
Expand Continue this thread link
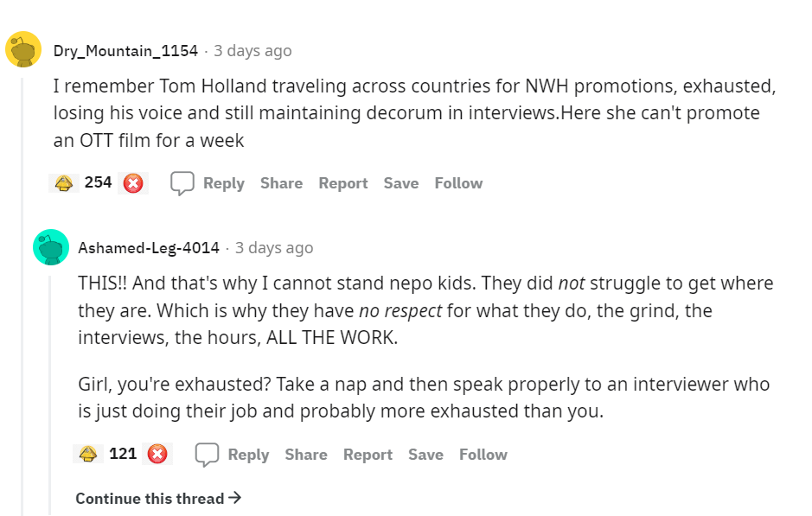pyautogui.click(x=158, y=499)
